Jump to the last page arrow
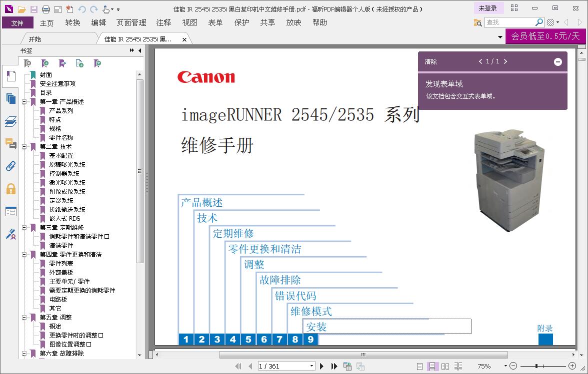Image resolution: width=588 pixels, height=374 pixels. [334, 366]
